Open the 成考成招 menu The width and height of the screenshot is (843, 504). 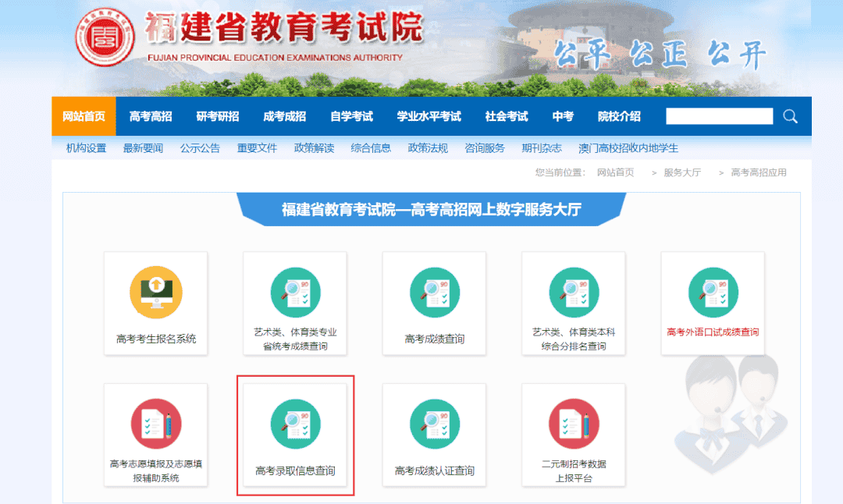[x=284, y=116]
